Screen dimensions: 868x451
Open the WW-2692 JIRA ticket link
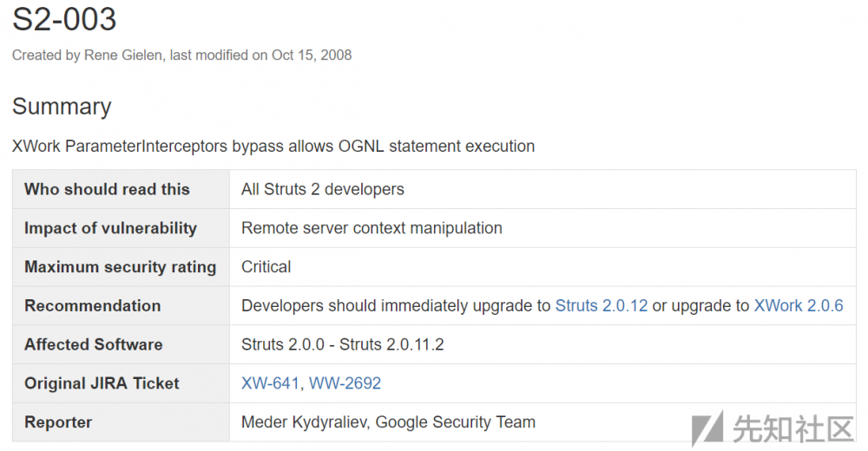345,383
